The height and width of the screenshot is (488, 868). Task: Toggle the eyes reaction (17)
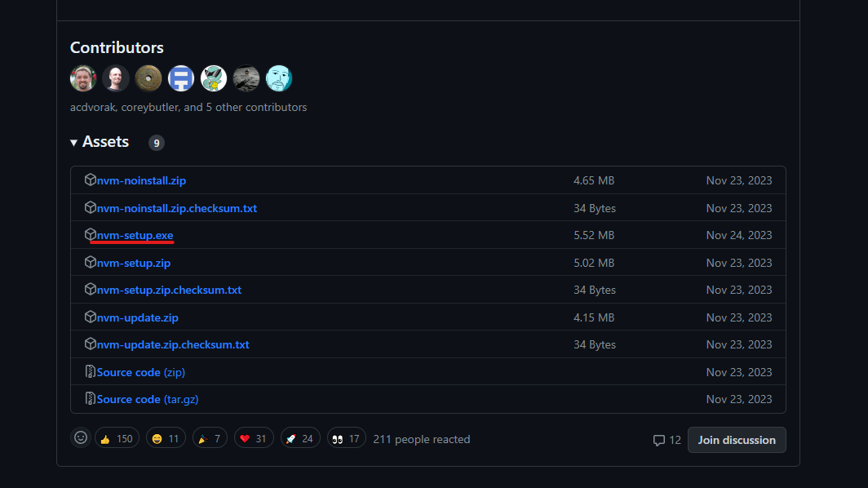(346, 439)
